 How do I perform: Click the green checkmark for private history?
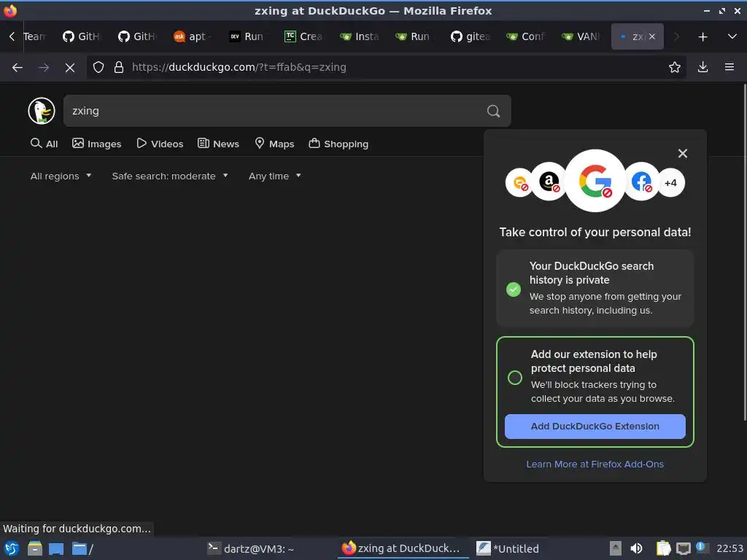[x=514, y=289]
